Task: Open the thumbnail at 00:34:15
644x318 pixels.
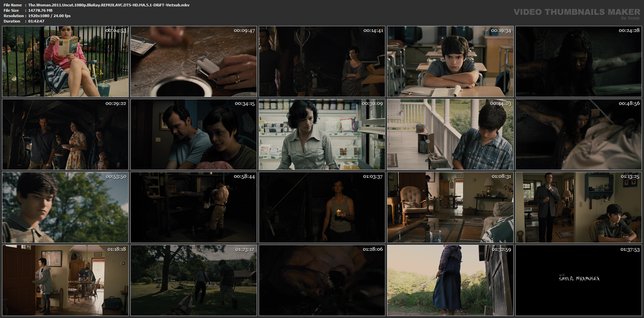Action: coord(194,134)
